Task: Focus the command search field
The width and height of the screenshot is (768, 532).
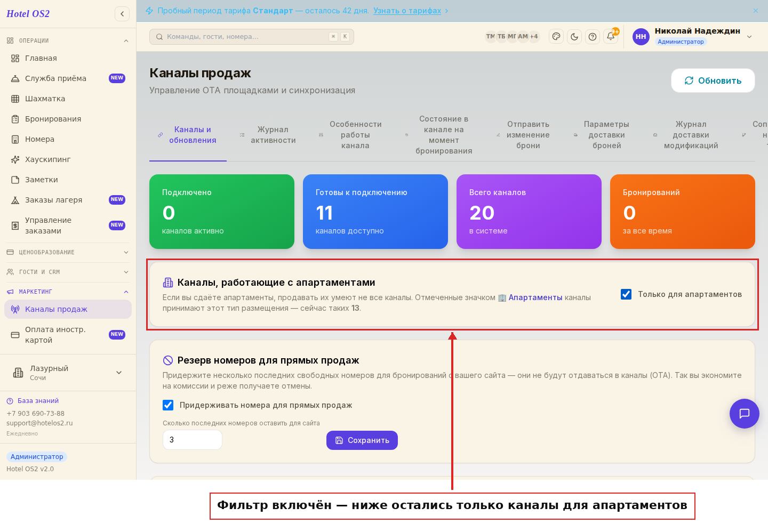Action: point(252,37)
